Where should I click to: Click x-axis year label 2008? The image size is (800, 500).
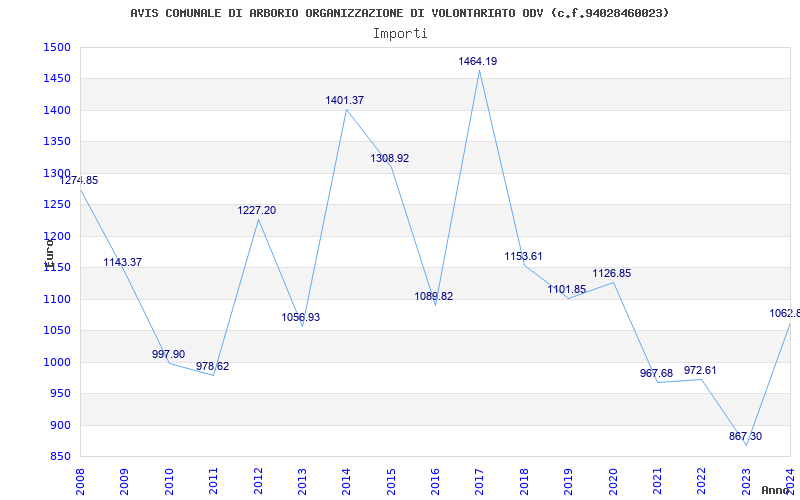coord(80,482)
